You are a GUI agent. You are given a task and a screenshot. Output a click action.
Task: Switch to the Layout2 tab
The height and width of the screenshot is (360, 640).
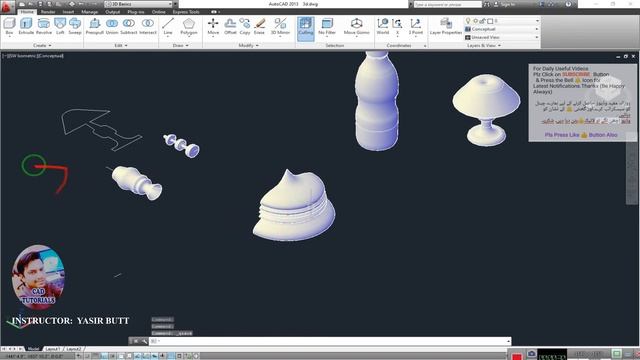pyautogui.click(x=73, y=349)
